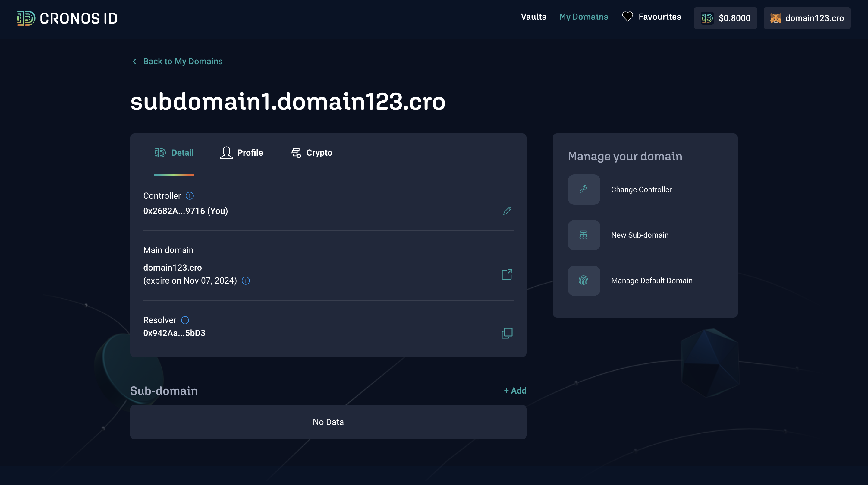868x485 pixels.
Task: Open My Domains in navigation bar
Action: pyautogui.click(x=583, y=17)
